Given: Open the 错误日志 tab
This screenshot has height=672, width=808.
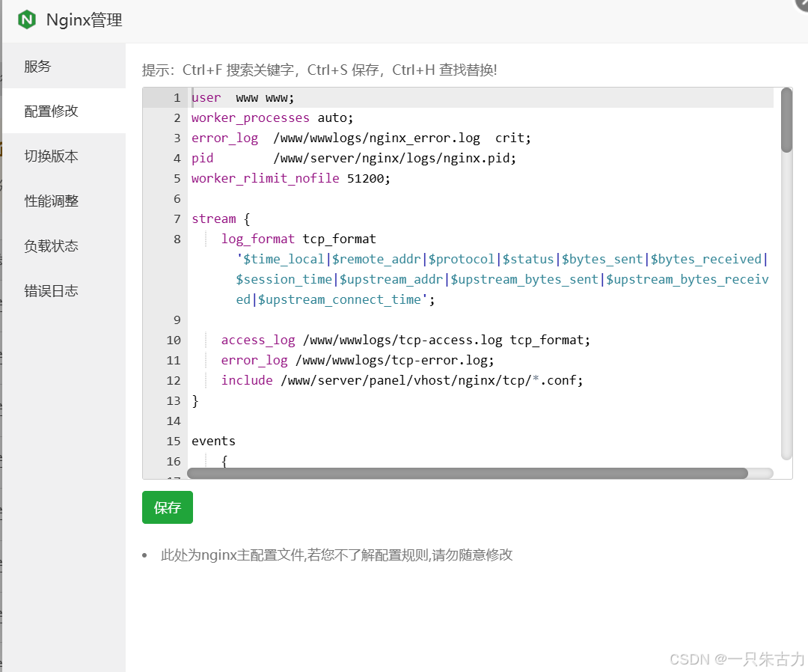Looking at the screenshot, I should (64, 290).
